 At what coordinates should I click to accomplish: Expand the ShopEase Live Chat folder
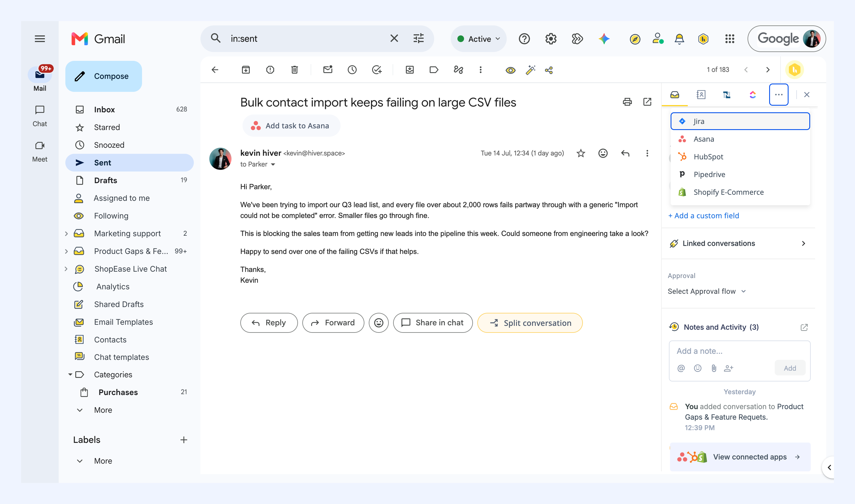(66, 269)
